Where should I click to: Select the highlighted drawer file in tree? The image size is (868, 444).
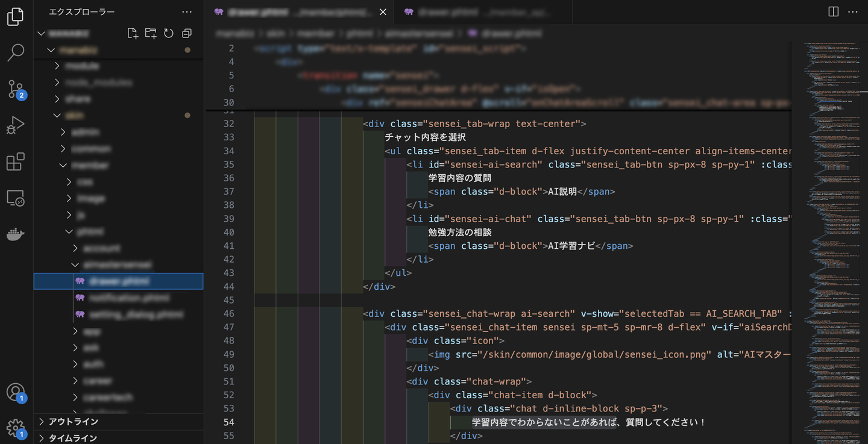click(x=119, y=281)
